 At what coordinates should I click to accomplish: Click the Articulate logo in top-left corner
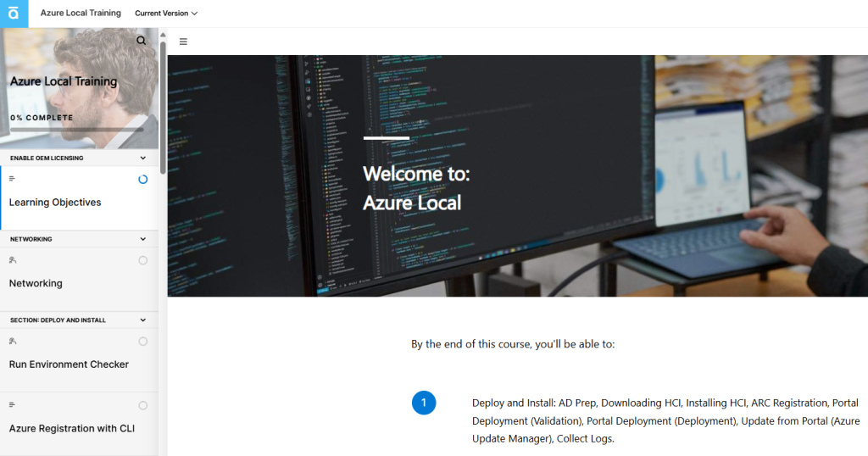click(x=14, y=14)
